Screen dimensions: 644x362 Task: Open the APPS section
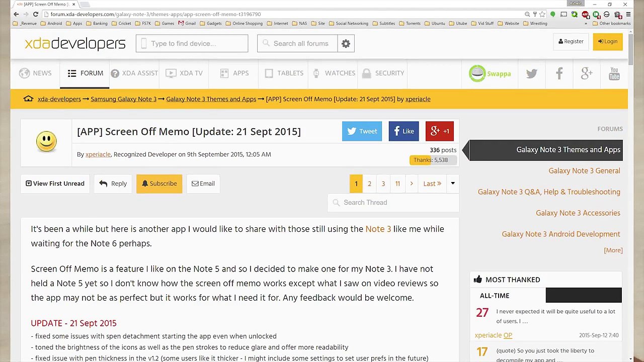pyautogui.click(x=234, y=73)
